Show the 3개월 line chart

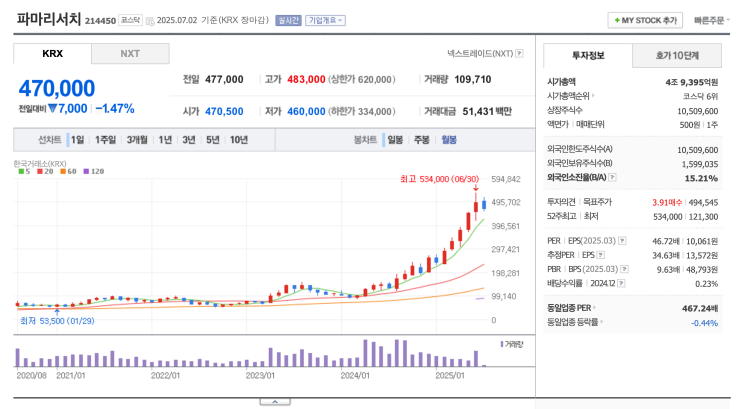pos(137,140)
